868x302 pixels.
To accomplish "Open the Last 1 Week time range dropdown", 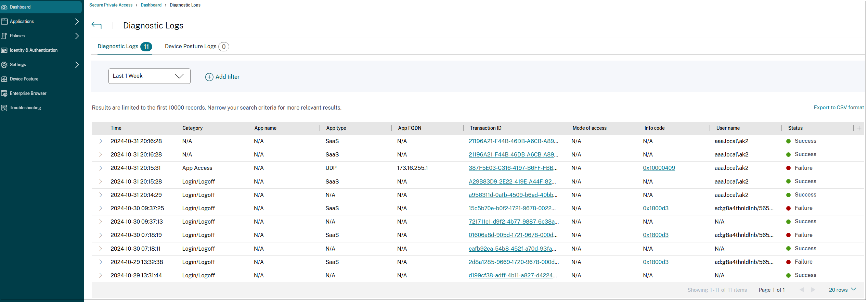I will click(x=149, y=76).
